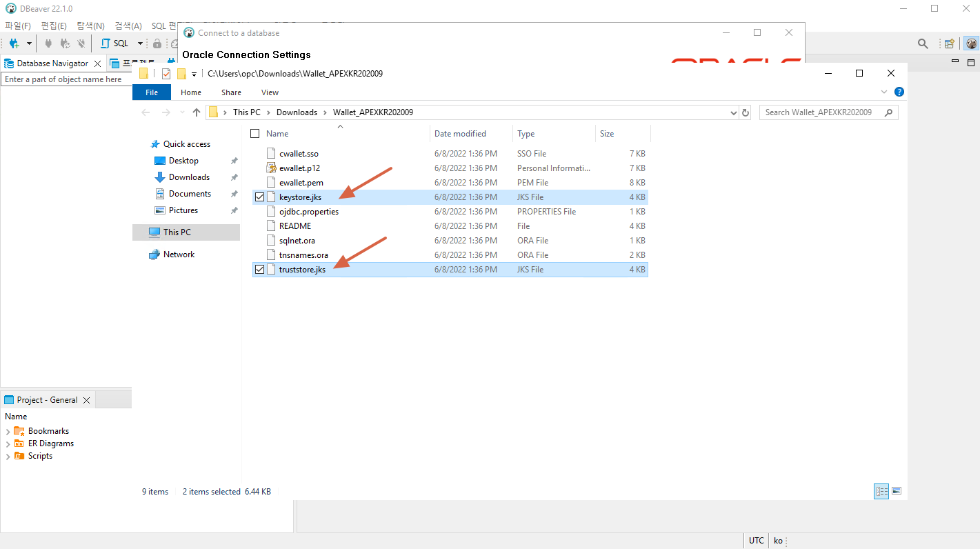
Task: Click the DBeaver toolbar search magnifier icon
Action: 923,43
